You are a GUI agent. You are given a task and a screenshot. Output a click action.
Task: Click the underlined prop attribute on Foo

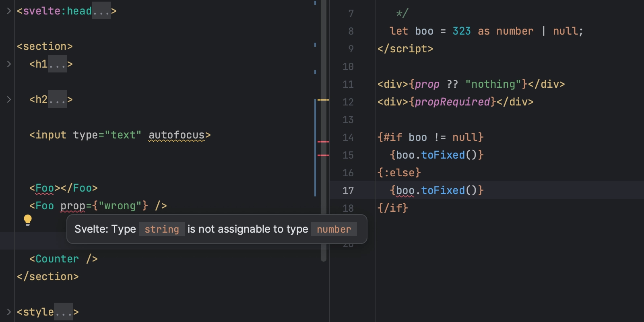click(73, 206)
